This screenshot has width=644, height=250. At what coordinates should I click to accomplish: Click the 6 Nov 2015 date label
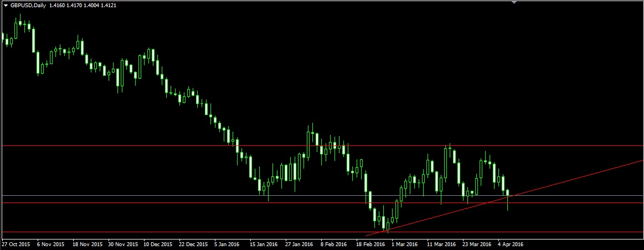click(x=51, y=244)
